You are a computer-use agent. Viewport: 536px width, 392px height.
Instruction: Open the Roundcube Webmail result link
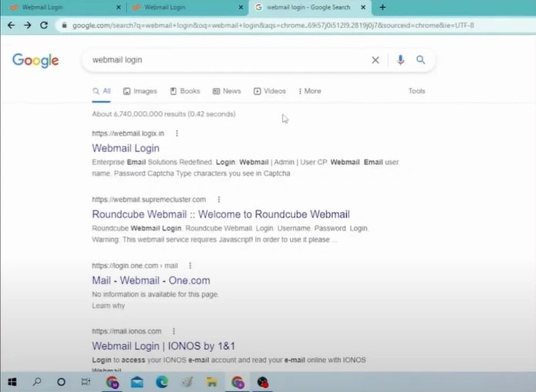221,214
